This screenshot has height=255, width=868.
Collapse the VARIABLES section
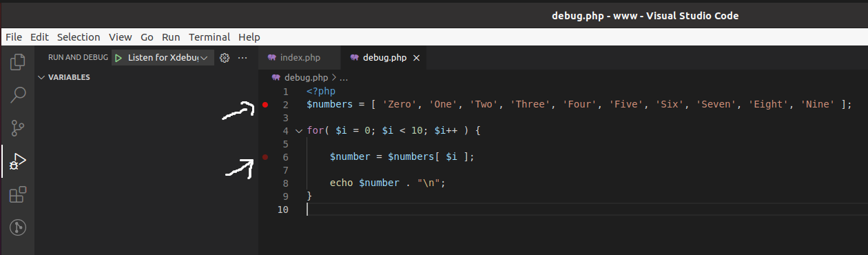click(41, 77)
